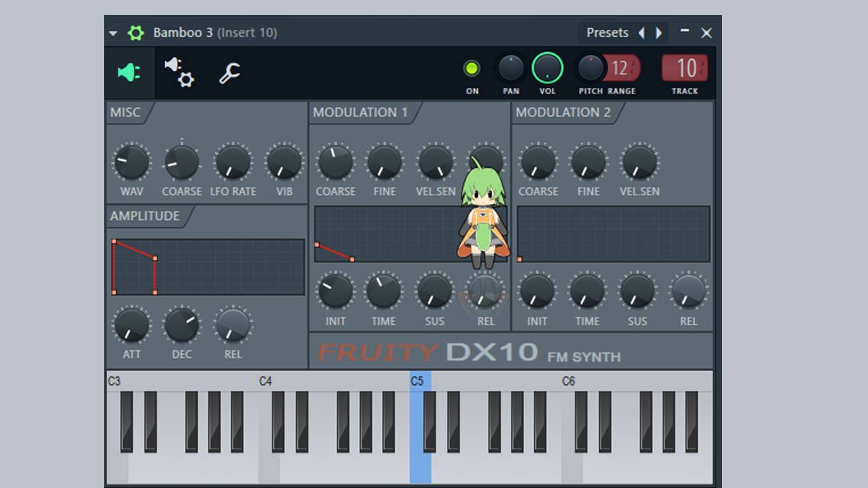Toggle the green ON light
The width and height of the screenshot is (868, 488).
click(x=472, y=68)
